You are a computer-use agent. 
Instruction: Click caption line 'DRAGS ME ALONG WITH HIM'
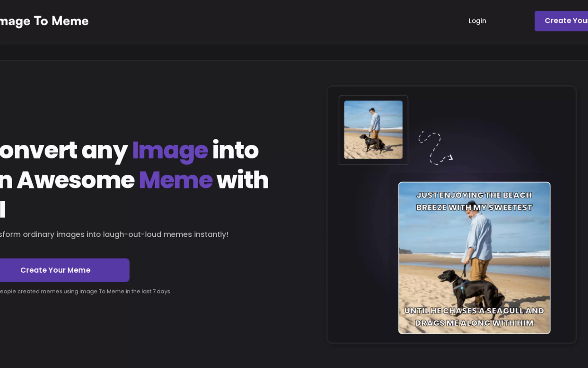(474, 323)
